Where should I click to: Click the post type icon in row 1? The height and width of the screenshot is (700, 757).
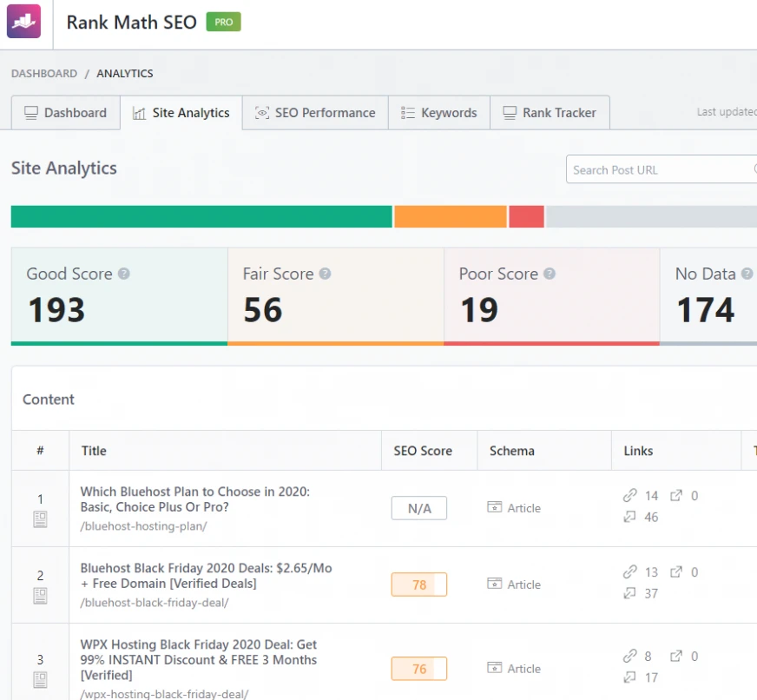pos(40,519)
